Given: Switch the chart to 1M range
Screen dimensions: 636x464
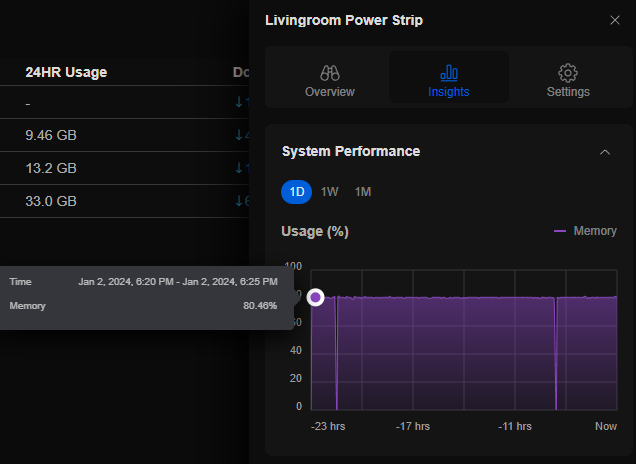Looking at the screenshot, I should pyautogui.click(x=363, y=191).
